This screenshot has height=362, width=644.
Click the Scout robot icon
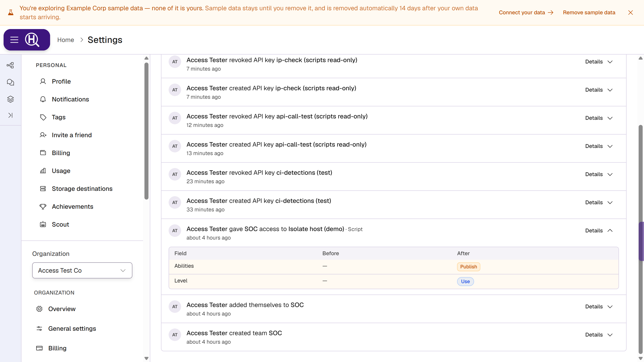[43, 224]
